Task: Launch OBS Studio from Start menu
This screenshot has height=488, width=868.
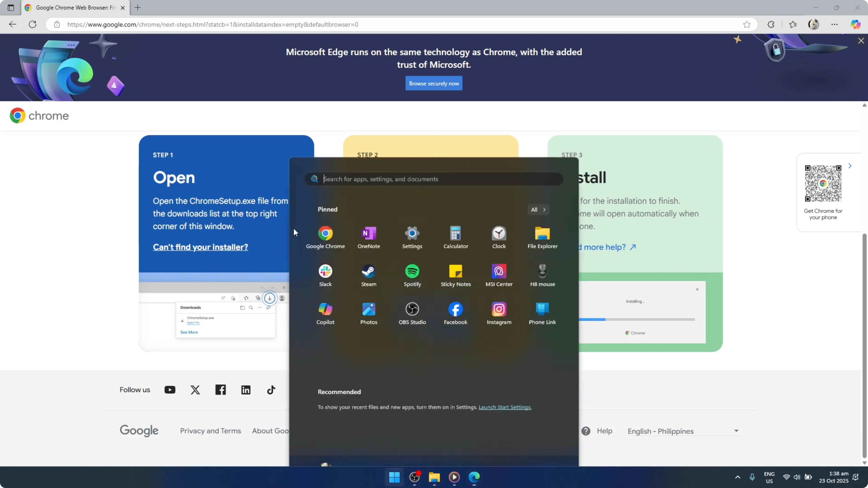Action: (412, 314)
